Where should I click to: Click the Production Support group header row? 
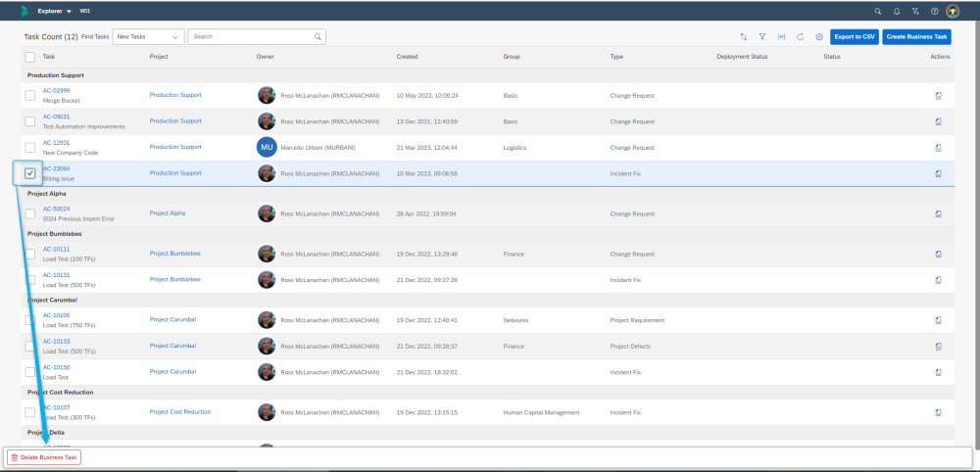pos(487,75)
